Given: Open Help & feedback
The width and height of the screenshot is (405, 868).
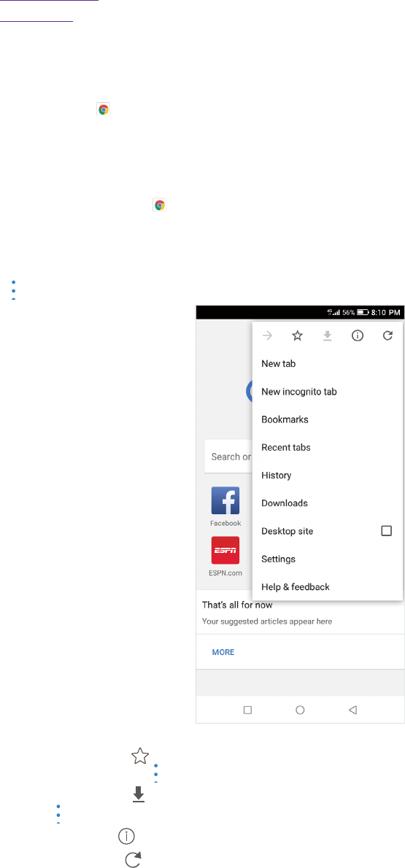Looking at the screenshot, I should [x=328, y=586].
